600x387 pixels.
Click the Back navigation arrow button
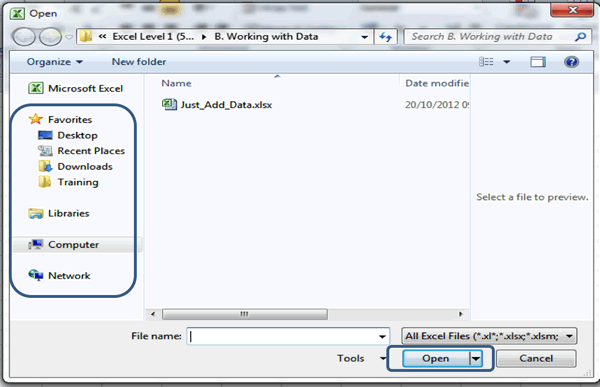pos(24,37)
